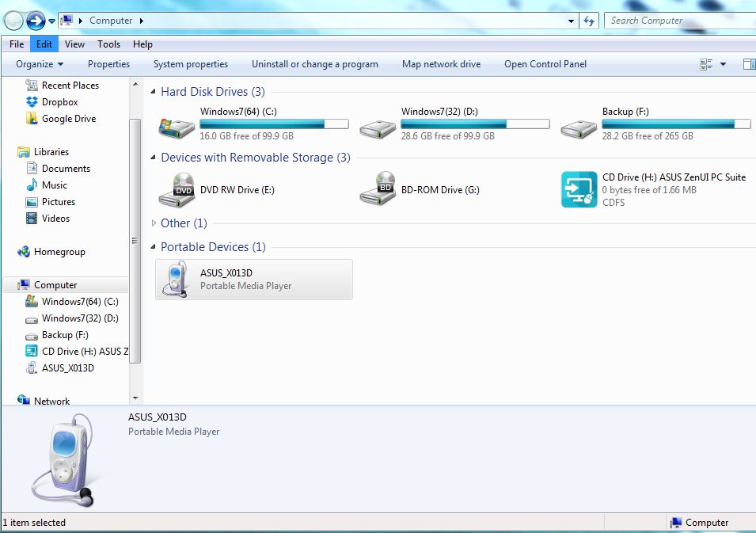756x533 pixels.
Task: Click the C: drive usage bar
Action: pyautogui.click(x=275, y=124)
